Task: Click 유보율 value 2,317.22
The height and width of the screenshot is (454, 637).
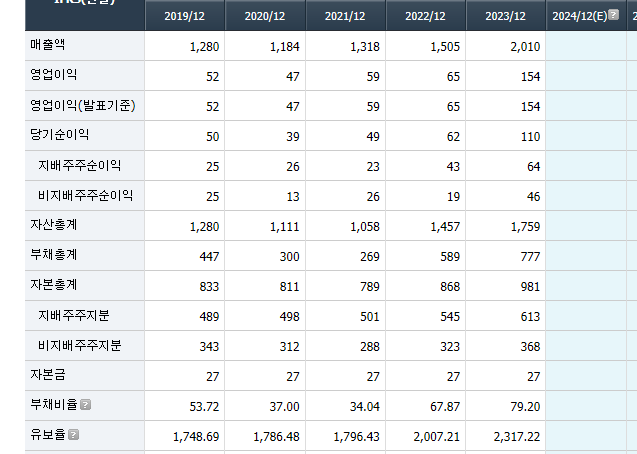Action: (517, 437)
